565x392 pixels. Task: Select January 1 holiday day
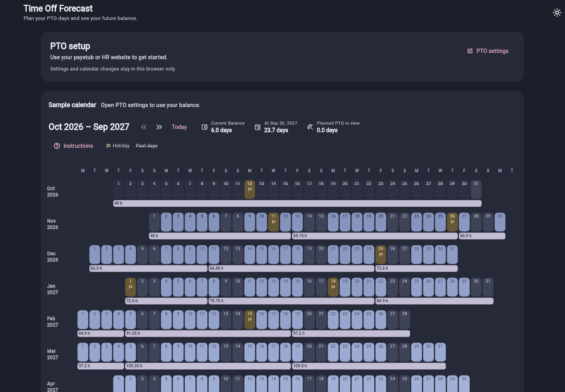click(x=130, y=287)
